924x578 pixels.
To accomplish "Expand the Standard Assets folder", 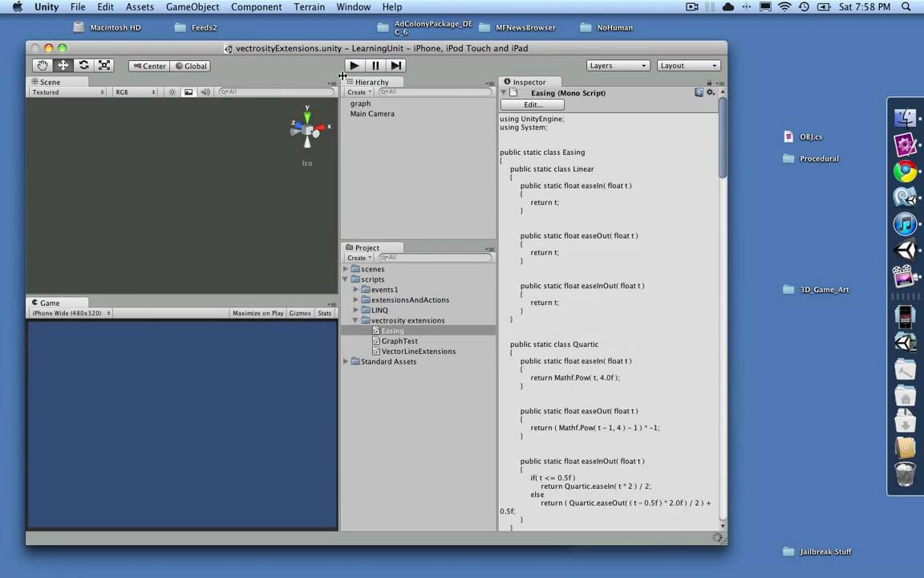I will [x=346, y=361].
